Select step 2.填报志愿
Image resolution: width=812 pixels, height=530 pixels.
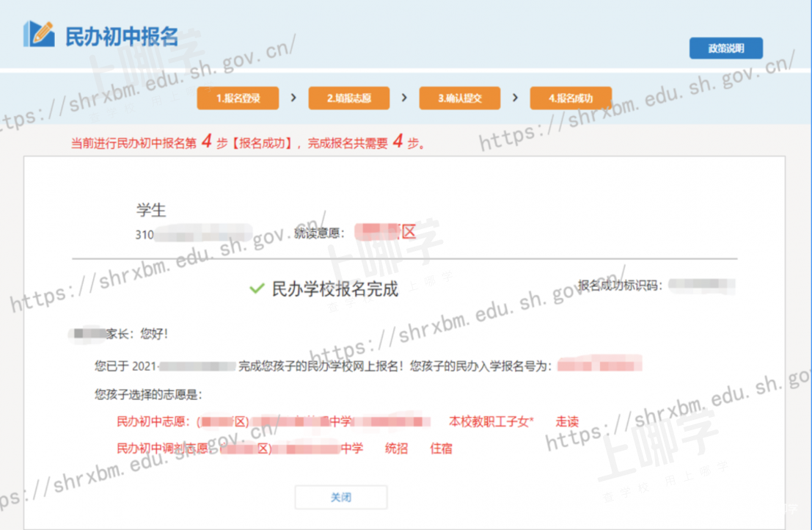point(348,98)
